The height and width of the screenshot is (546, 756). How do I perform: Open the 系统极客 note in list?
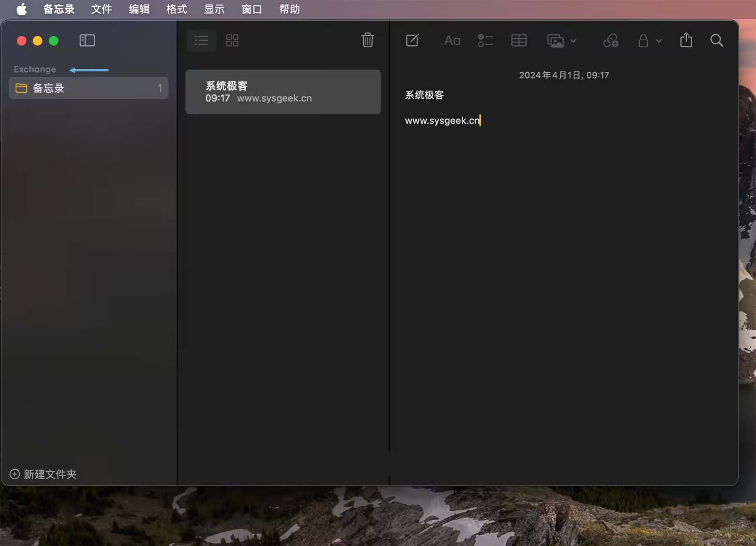pos(283,92)
